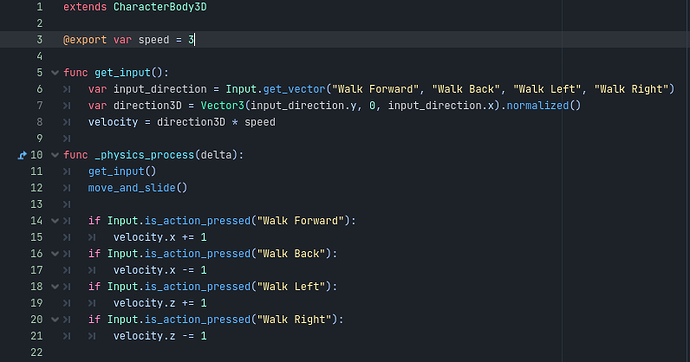Click the move_and_slide function call

(x=132, y=188)
